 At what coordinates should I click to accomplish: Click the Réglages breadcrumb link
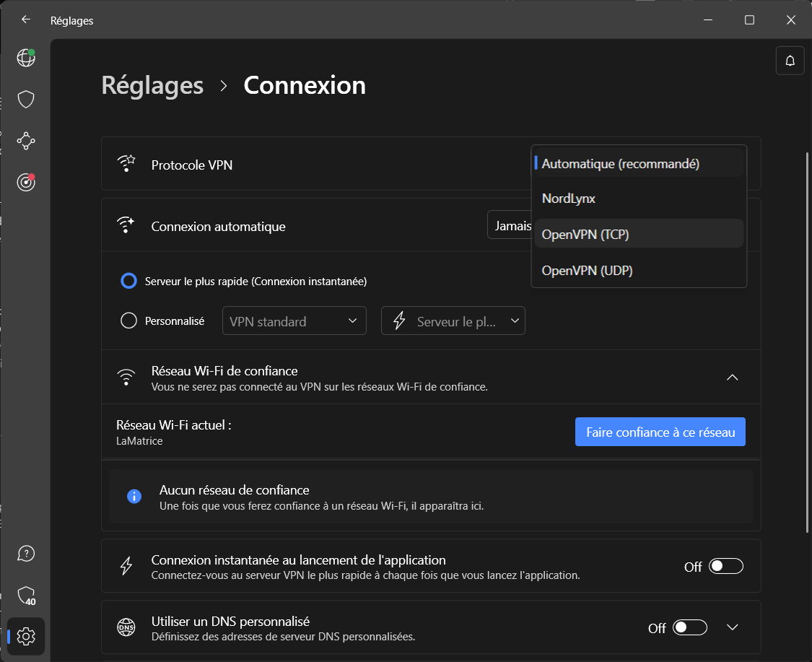(x=152, y=85)
